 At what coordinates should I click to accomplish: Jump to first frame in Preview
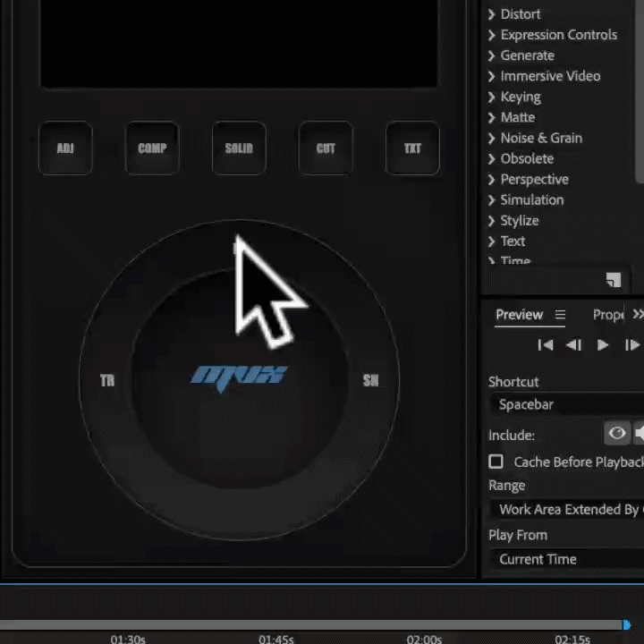tap(545, 345)
